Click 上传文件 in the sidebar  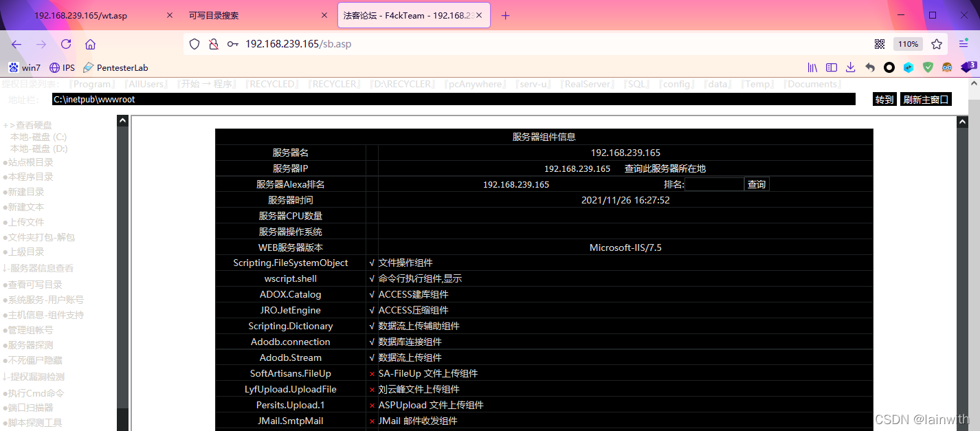click(x=23, y=222)
